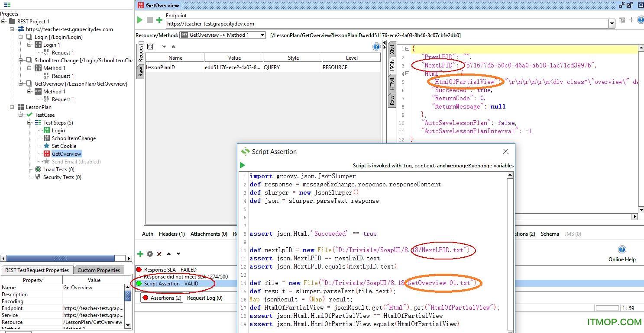Open REST TestRequest Properties tab
The height and width of the screenshot is (333, 644).
point(37,270)
